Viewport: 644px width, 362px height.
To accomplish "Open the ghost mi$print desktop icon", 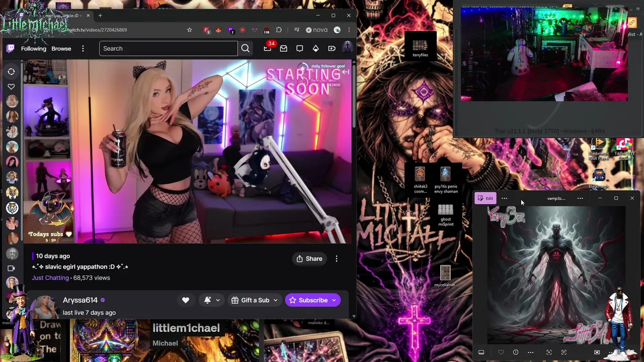I will point(445,216).
